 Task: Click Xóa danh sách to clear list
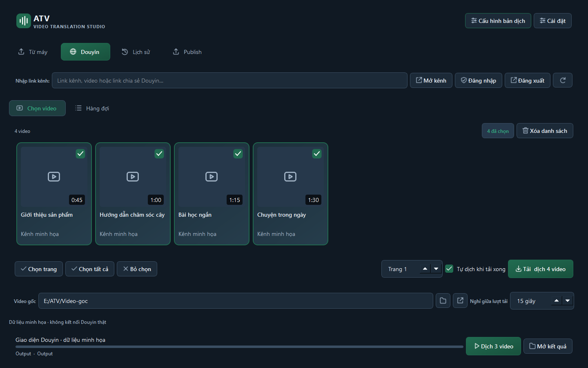point(545,131)
